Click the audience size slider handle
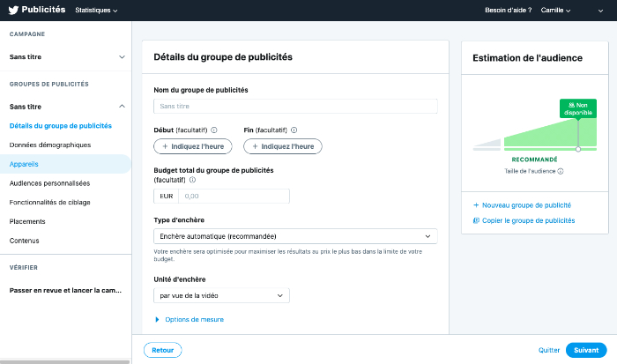The width and height of the screenshot is (617, 364). pyautogui.click(x=578, y=149)
